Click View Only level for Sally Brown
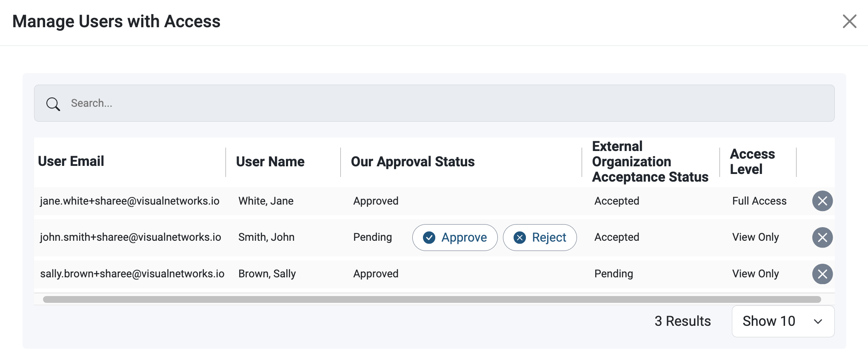 point(755,274)
